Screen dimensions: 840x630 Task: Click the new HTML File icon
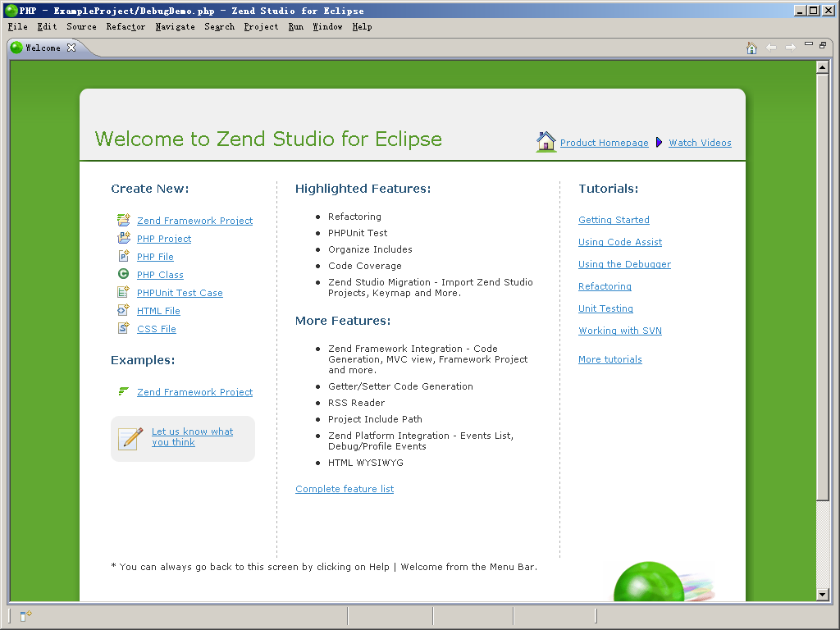(123, 310)
